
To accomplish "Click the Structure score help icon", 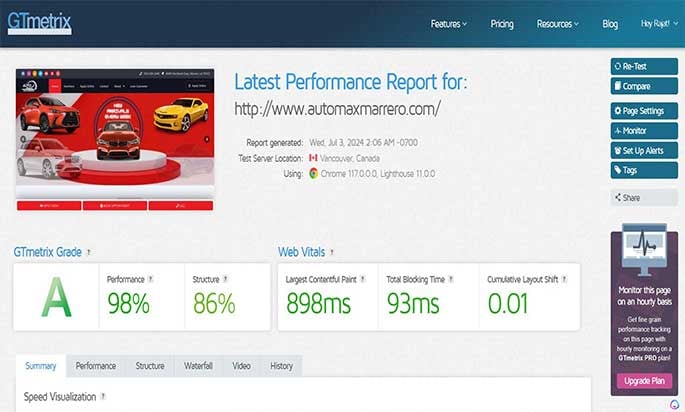I will 225,279.
